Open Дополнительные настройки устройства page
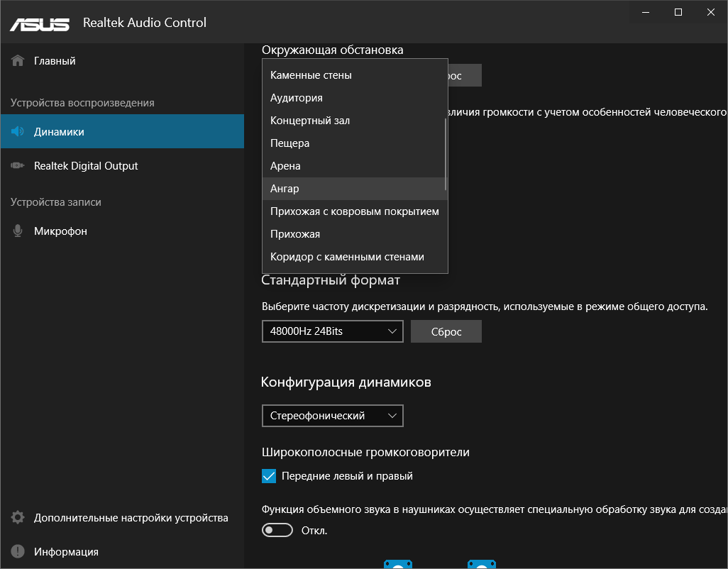This screenshot has height=569, width=728. (131, 518)
